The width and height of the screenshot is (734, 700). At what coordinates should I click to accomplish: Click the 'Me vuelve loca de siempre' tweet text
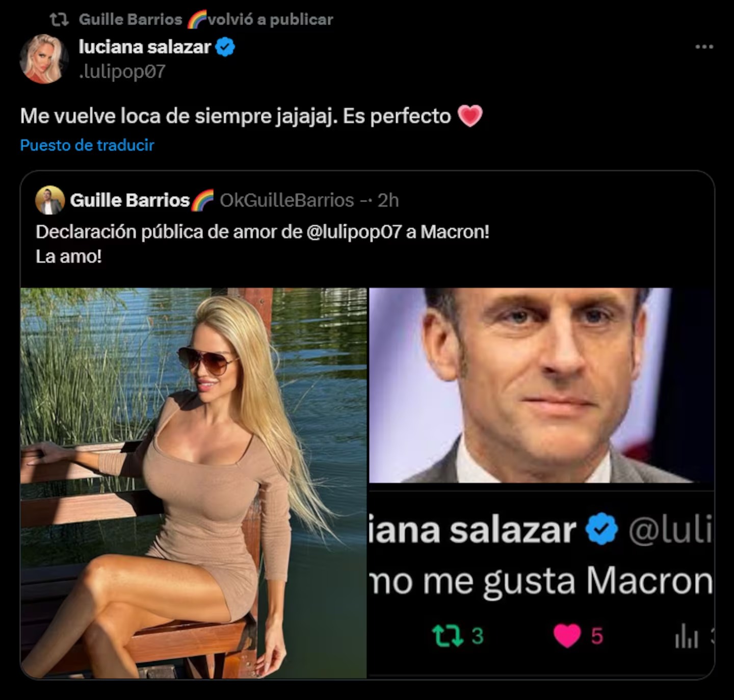click(235, 116)
